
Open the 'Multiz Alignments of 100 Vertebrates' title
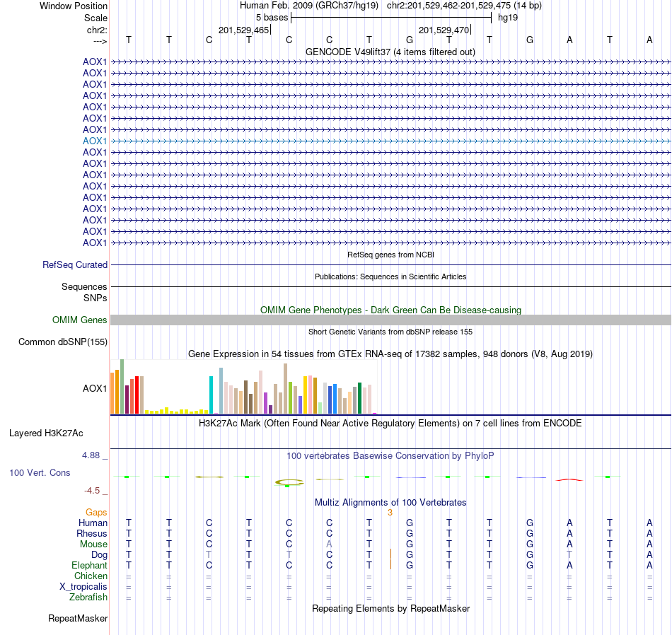click(390, 502)
